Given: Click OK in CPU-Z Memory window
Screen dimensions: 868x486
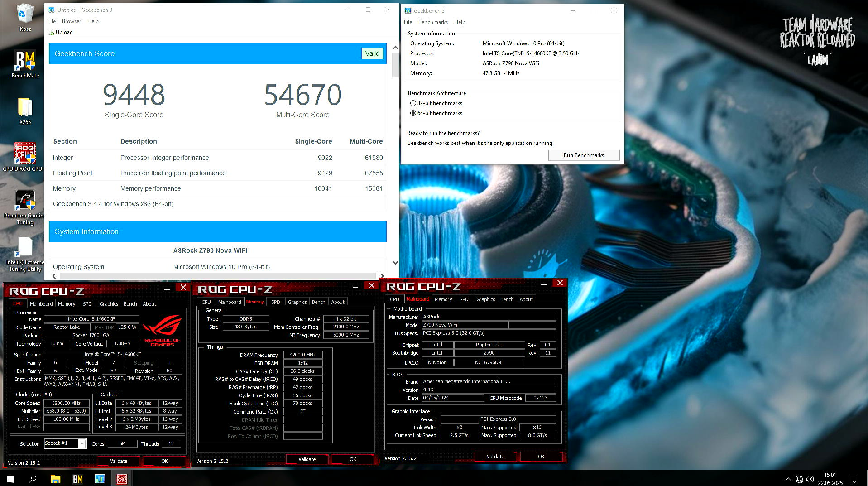Looking at the screenshot, I should pyautogui.click(x=353, y=459).
